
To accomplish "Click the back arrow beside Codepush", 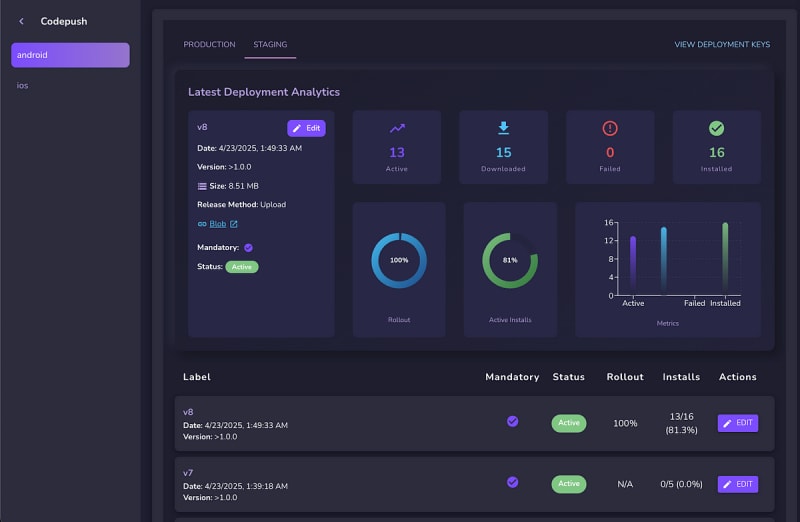I will (22, 21).
